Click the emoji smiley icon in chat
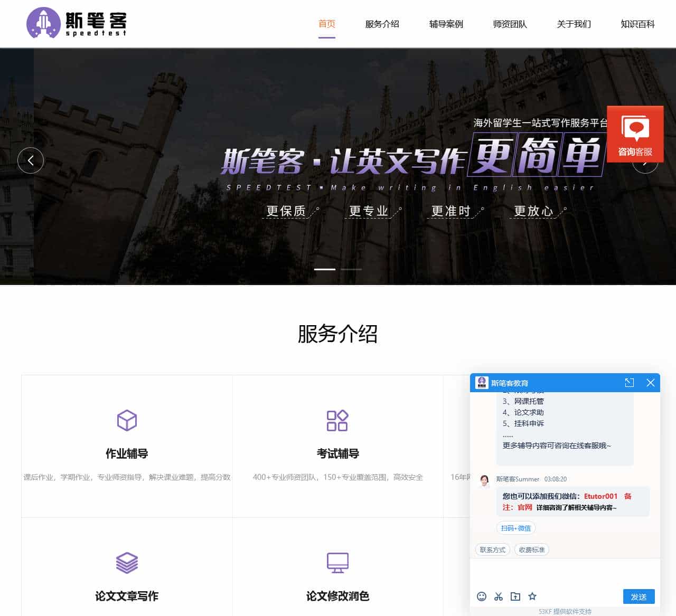Screen dimensions: 676x616 click(482, 596)
